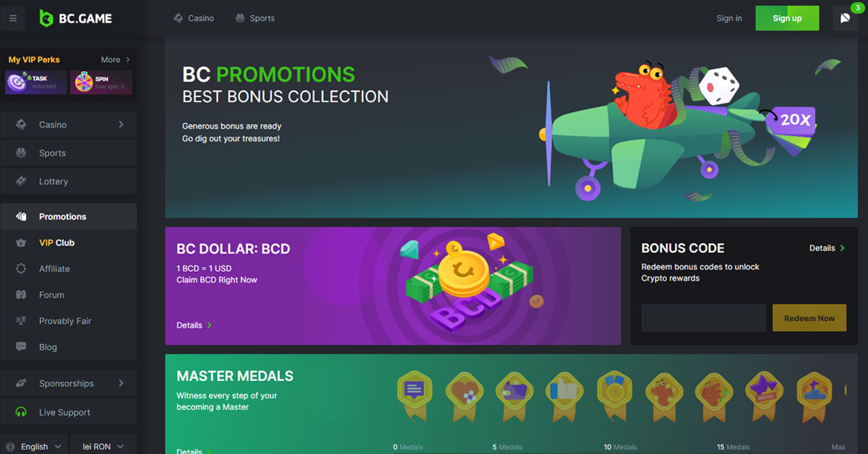
Task: Click the Redeem Now button
Action: pos(809,318)
